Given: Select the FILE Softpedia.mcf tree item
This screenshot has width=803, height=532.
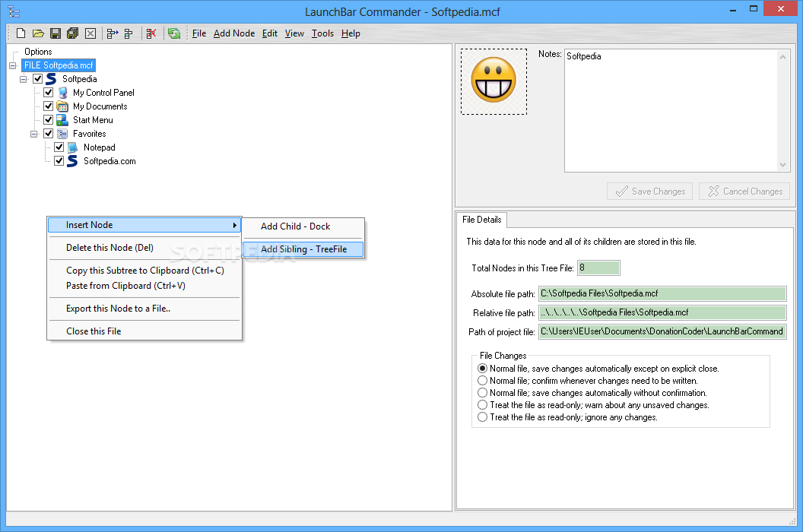Looking at the screenshot, I should pyautogui.click(x=59, y=65).
